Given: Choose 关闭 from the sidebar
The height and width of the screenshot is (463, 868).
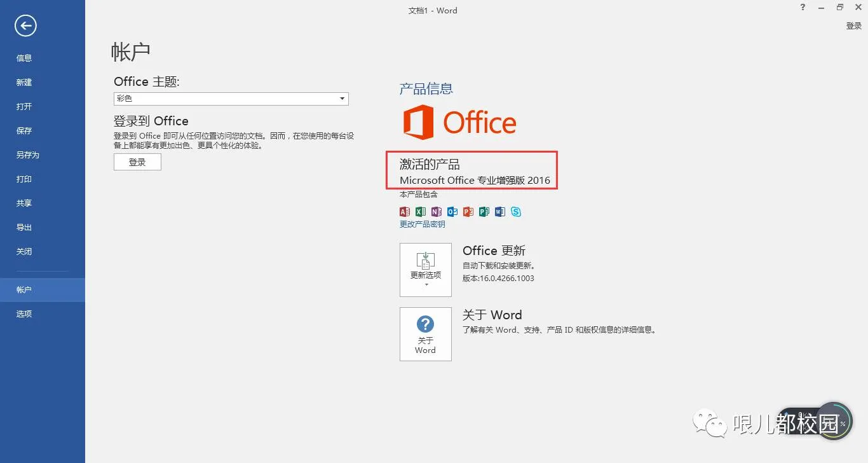Looking at the screenshot, I should (x=43, y=251).
